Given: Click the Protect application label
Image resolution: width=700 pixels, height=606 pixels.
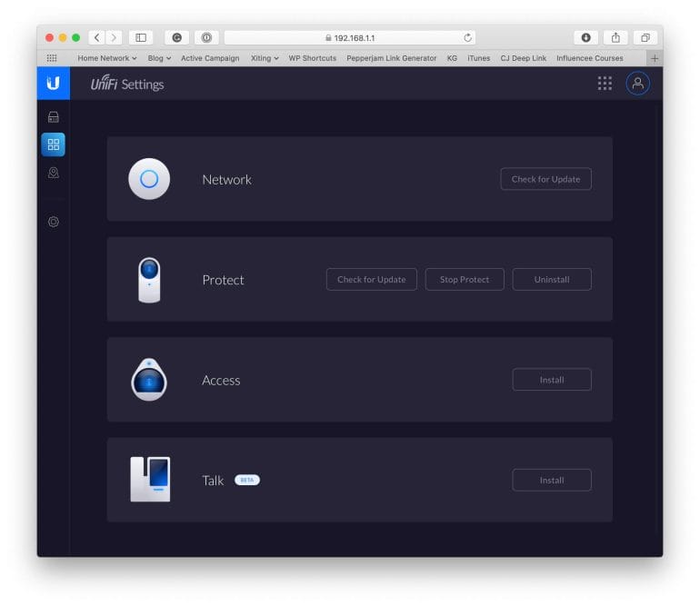Looking at the screenshot, I should (224, 280).
